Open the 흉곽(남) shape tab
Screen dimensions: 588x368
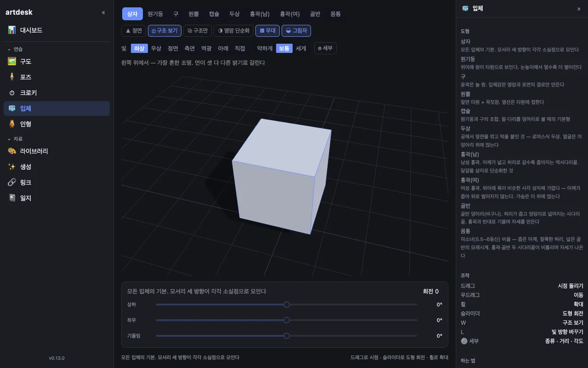(x=260, y=14)
